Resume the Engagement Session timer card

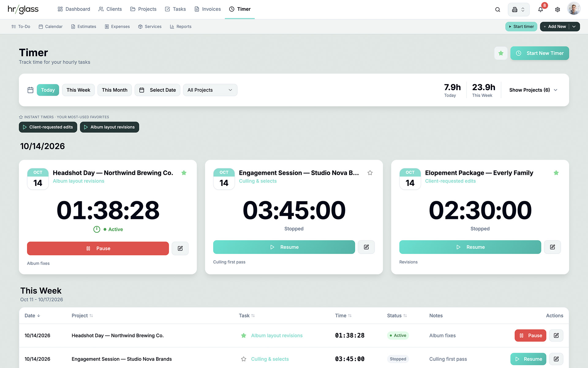click(284, 247)
